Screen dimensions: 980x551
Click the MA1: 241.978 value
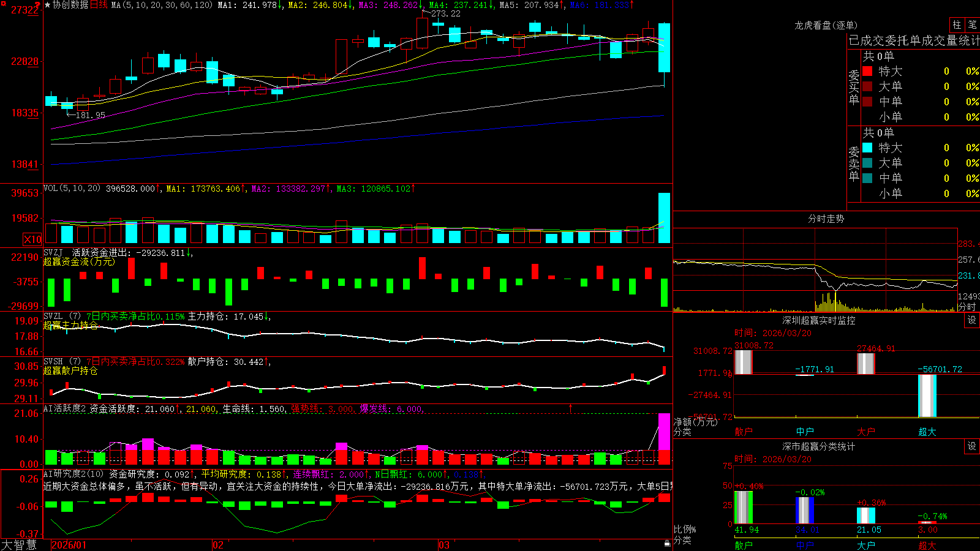(247, 5)
